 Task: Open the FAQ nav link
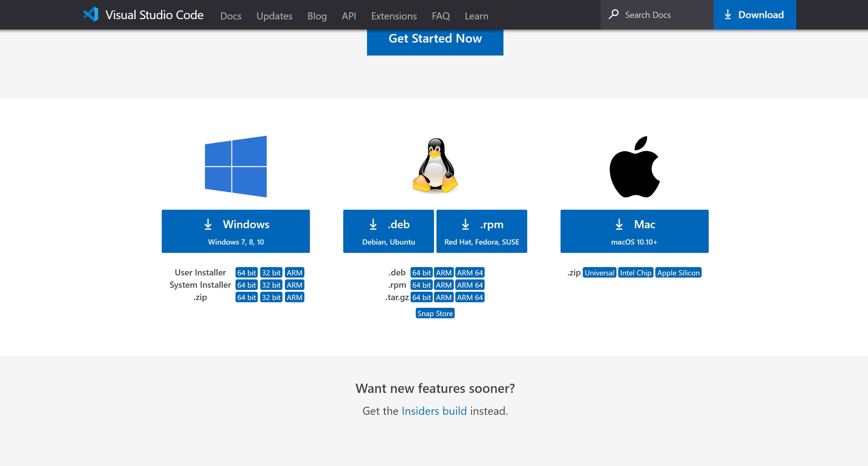[x=441, y=16]
